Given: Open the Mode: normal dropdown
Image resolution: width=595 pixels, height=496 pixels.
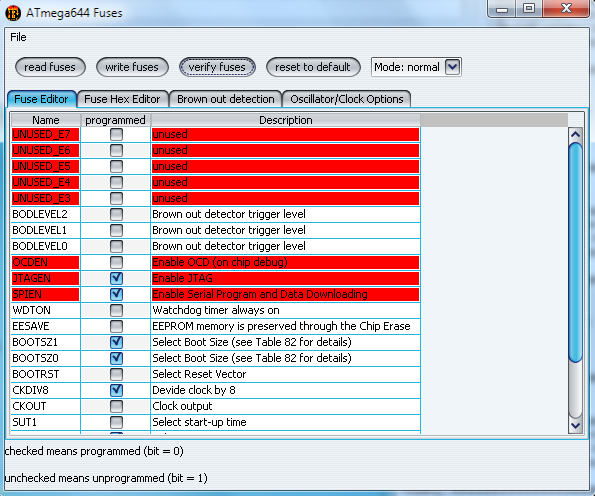Looking at the screenshot, I should pyautogui.click(x=416, y=67).
